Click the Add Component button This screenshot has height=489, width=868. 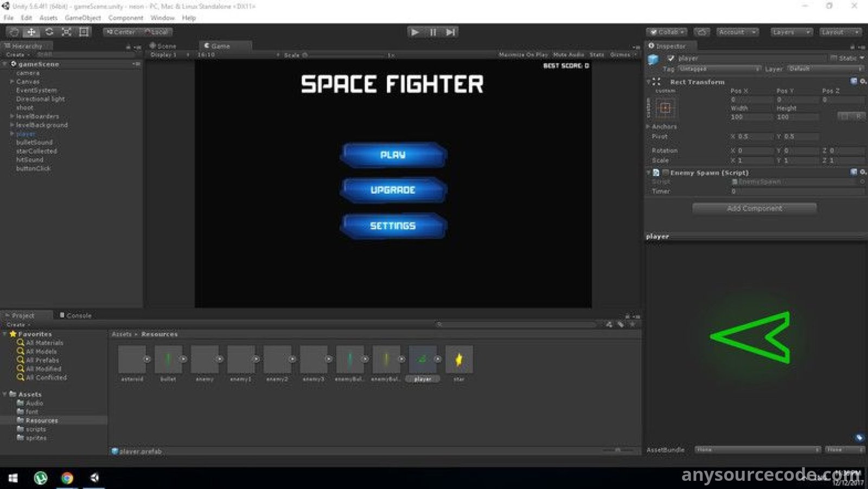coord(754,208)
